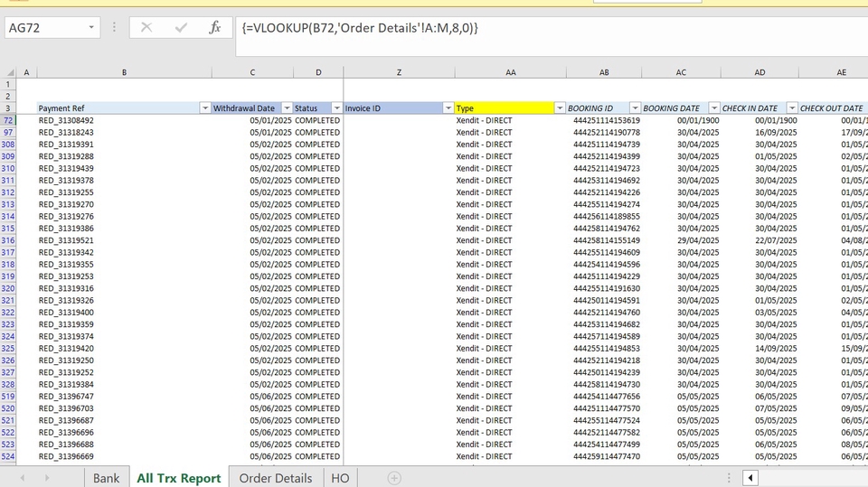
Task: Open Type column filter dropdown
Action: (560, 108)
